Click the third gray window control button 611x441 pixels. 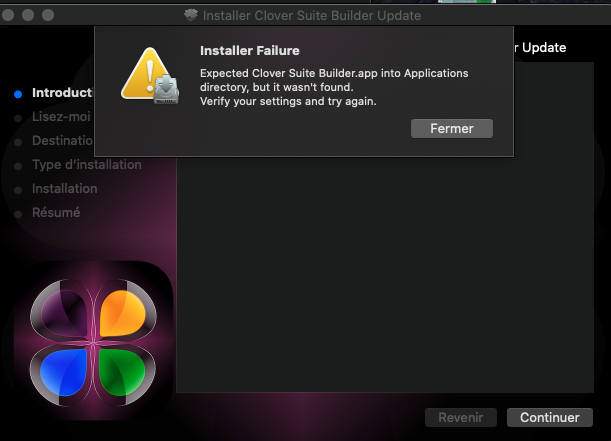tap(48, 15)
